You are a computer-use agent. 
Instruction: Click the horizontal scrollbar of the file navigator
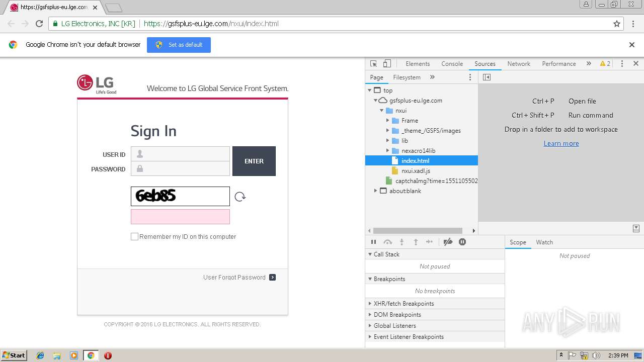[417, 231]
